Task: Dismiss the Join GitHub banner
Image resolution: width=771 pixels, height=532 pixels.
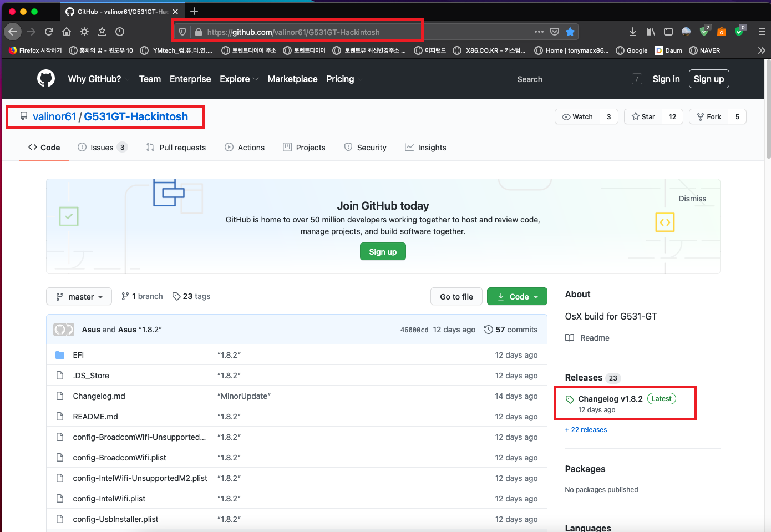Action: pos(692,199)
